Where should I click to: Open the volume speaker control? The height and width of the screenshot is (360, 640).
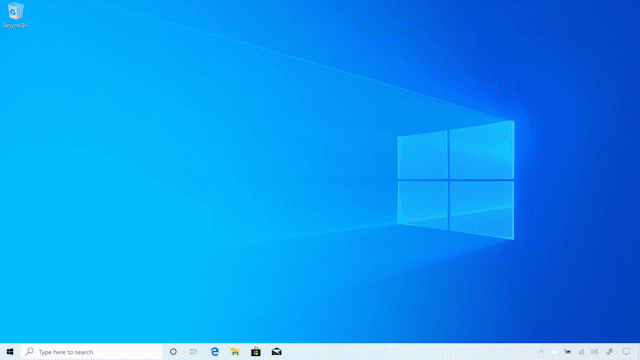(x=595, y=351)
